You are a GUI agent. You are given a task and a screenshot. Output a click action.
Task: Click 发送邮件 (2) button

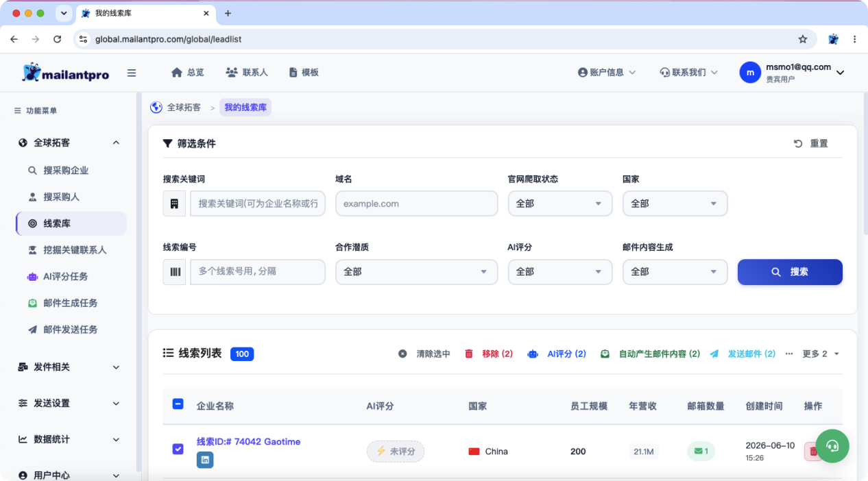point(743,354)
